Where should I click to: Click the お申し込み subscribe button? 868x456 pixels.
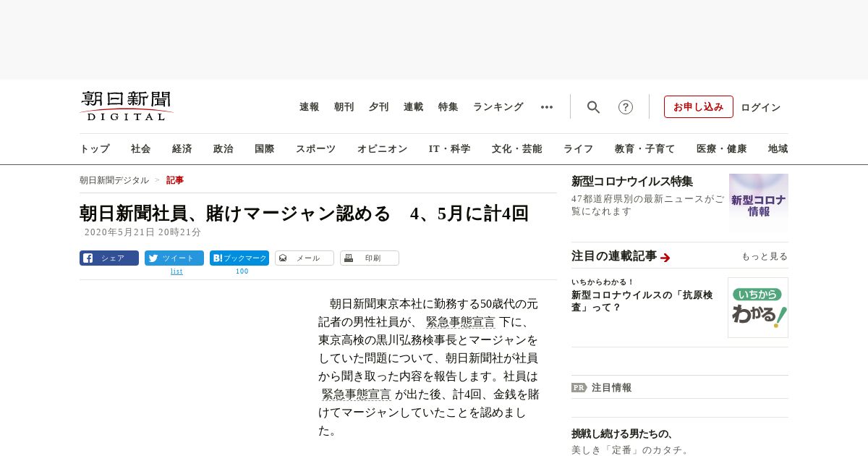[x=699, y=107]
